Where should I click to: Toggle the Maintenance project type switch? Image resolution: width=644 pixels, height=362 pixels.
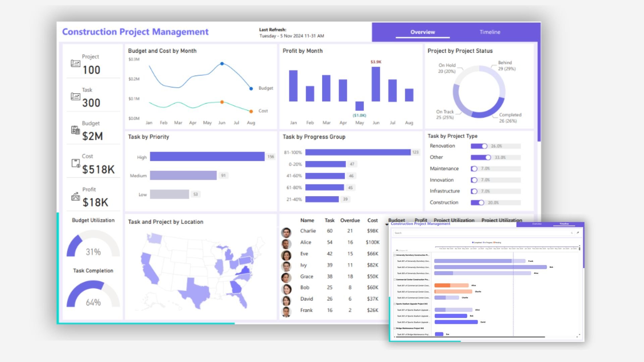click(474, 169)
